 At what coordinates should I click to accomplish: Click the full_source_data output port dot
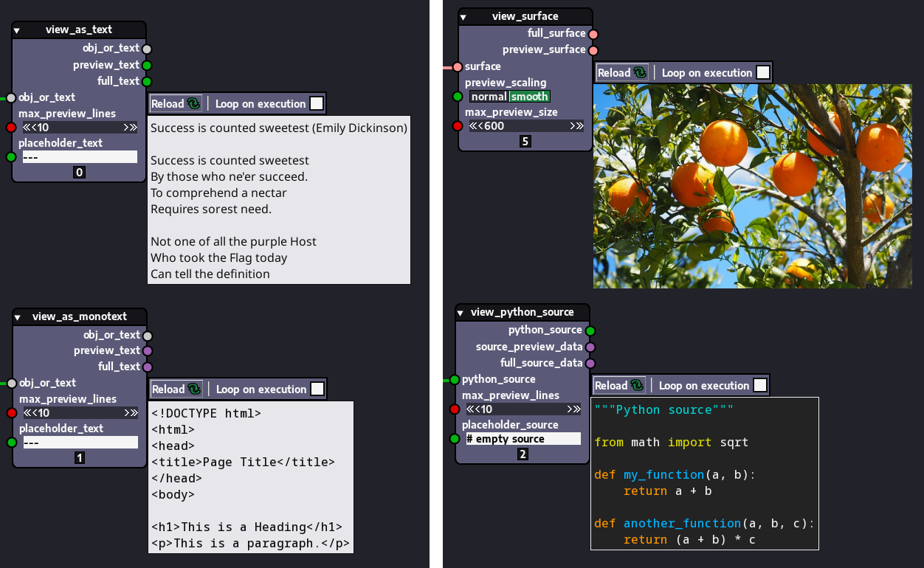click(590, 363)
